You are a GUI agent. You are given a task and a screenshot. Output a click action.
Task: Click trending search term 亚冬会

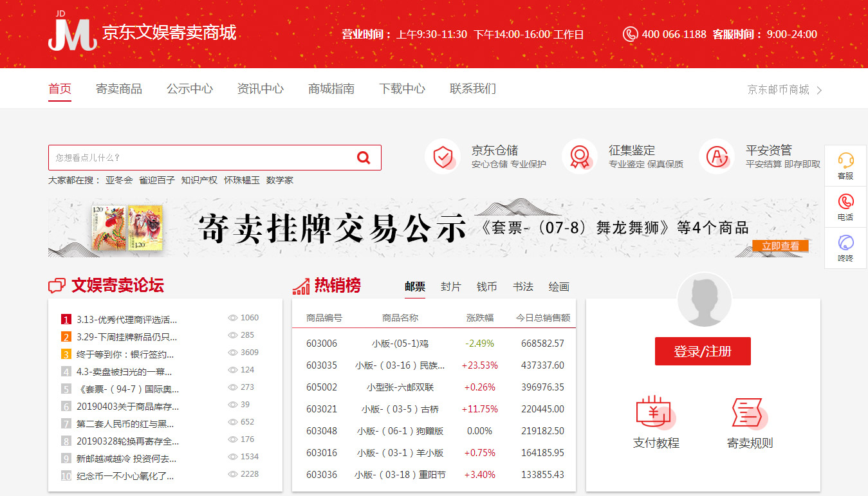(x=119, y=180)
